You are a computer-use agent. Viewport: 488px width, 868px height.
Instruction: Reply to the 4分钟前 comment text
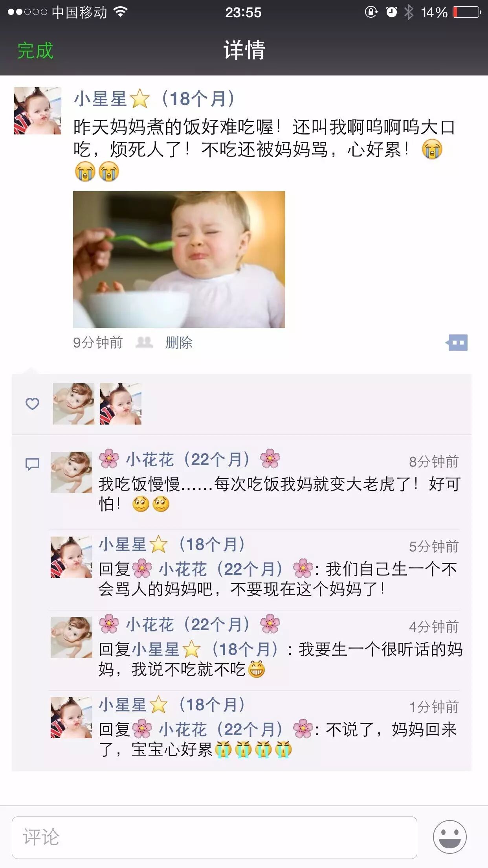tap(281, 659)
